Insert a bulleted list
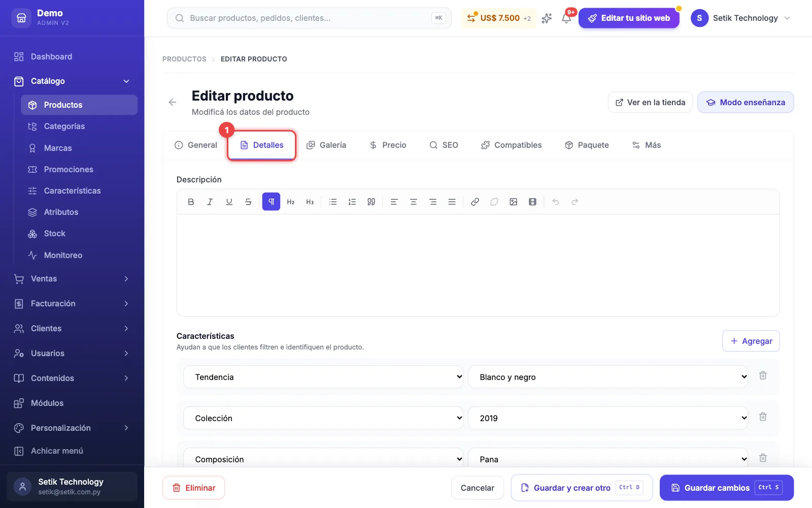Viewport: 812px width, 508px height. (333, 202)
